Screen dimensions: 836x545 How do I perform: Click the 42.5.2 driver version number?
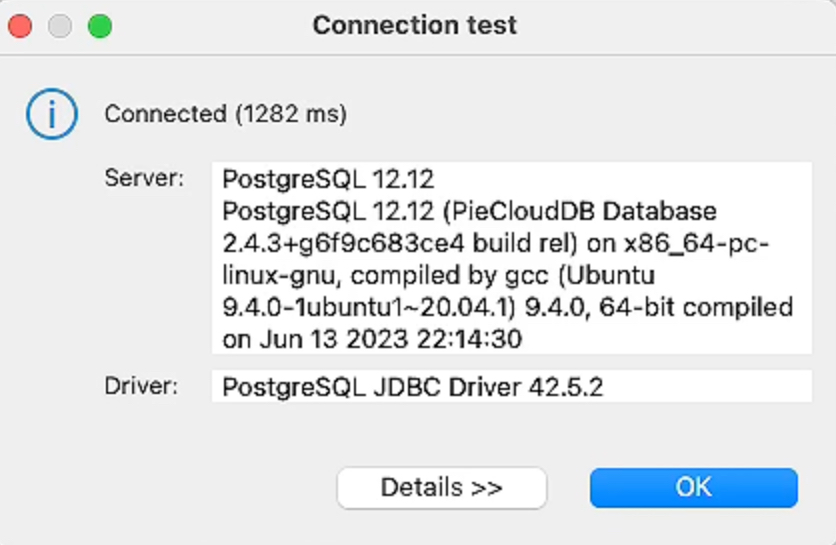[x=566, y=387]
